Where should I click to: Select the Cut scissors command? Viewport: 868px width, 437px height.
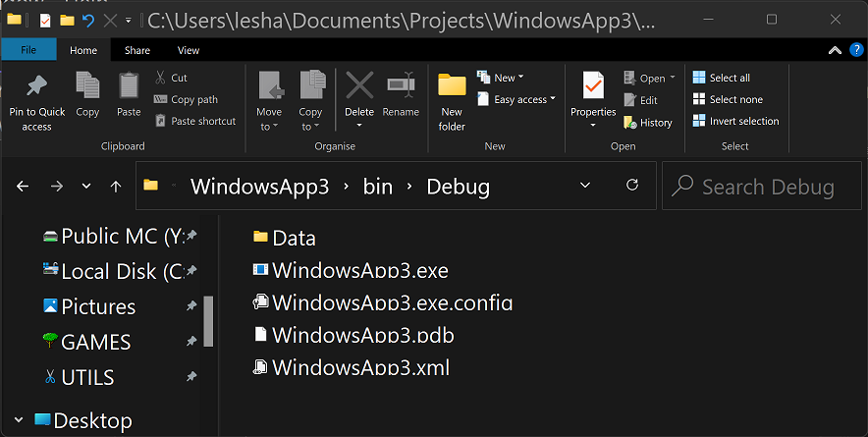click(171, 78)
